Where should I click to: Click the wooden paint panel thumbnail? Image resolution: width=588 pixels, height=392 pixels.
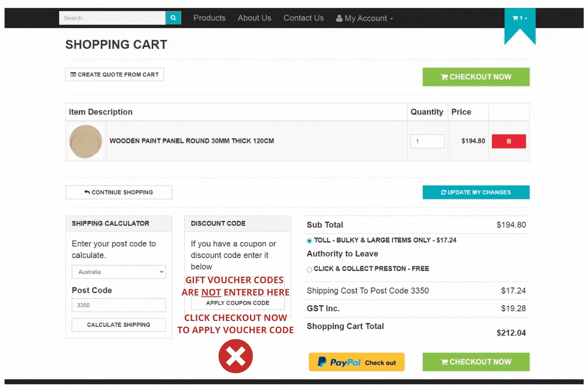click(x=86, y=142)
